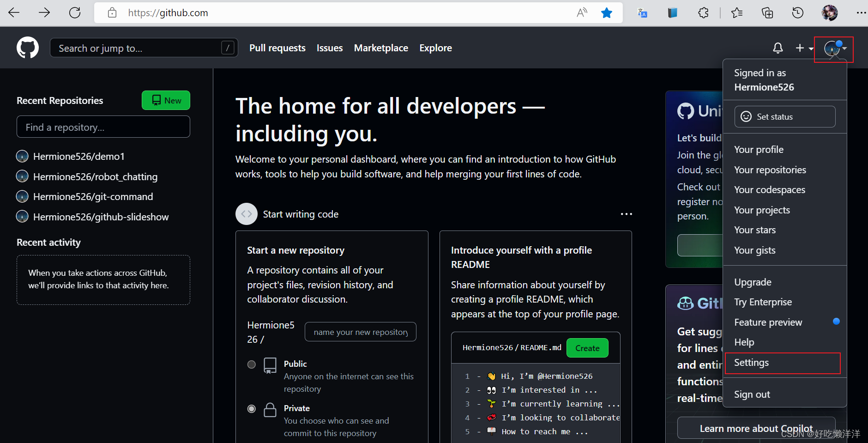
Task: Open the Collections icon in browser toolbar
Action: (x=767, y=12)
